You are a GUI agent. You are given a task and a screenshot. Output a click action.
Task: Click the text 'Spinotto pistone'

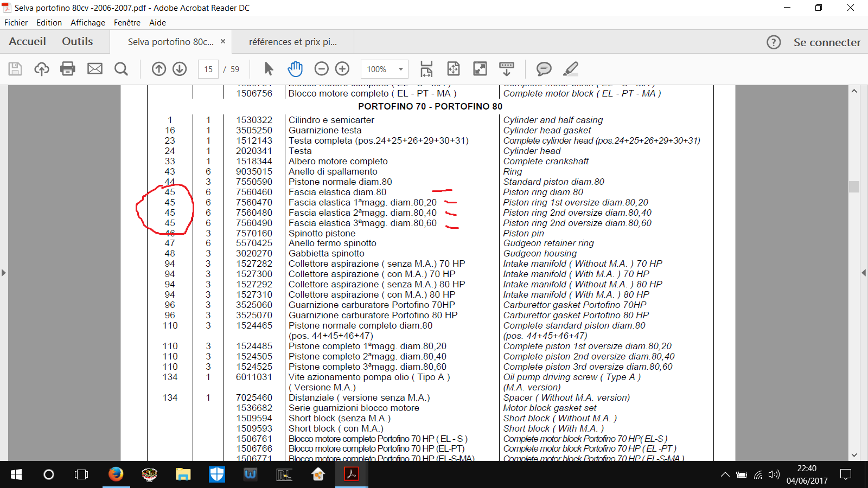322,233
